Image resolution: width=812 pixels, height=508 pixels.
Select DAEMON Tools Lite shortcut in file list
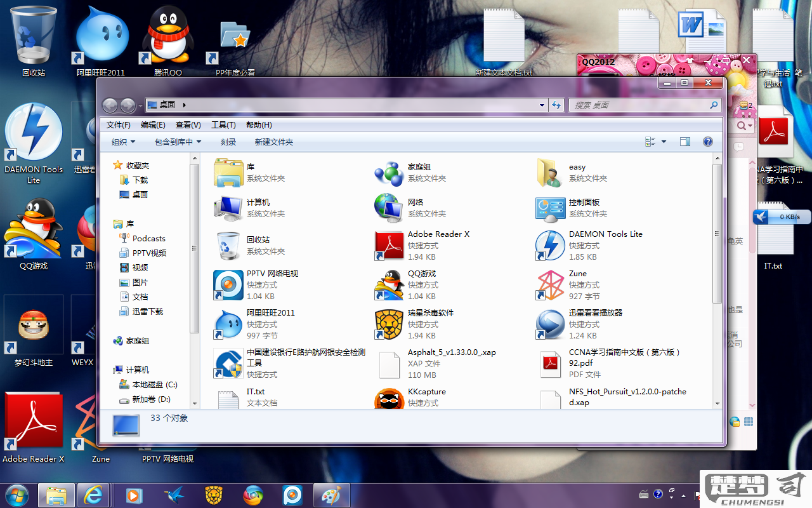click(589, 246)
